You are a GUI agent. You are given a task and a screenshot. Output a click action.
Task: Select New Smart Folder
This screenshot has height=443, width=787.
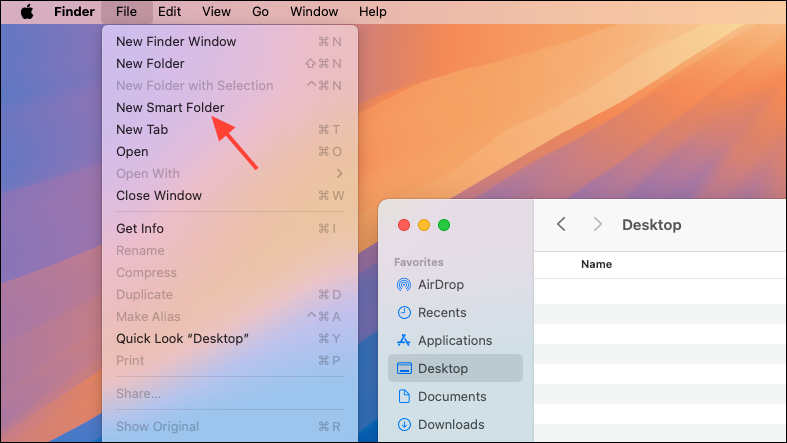(x=229, y=107)
